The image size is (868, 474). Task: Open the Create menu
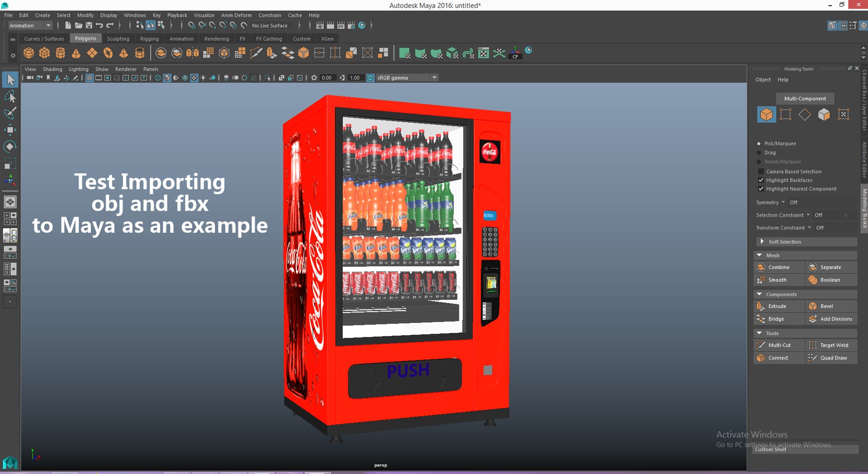42,15
